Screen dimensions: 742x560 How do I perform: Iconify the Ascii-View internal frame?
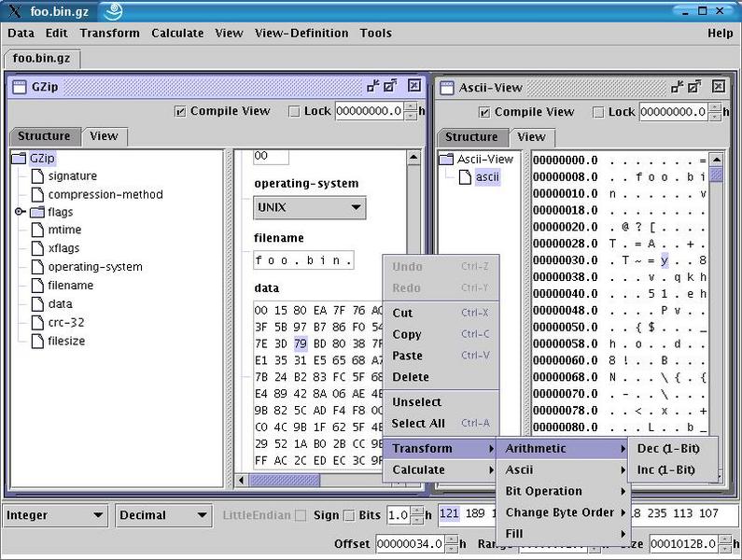(678, 87)
